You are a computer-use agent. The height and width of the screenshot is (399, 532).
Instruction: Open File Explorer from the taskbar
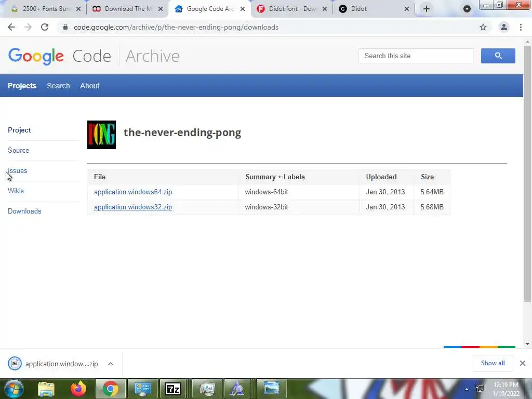(46, 389)
